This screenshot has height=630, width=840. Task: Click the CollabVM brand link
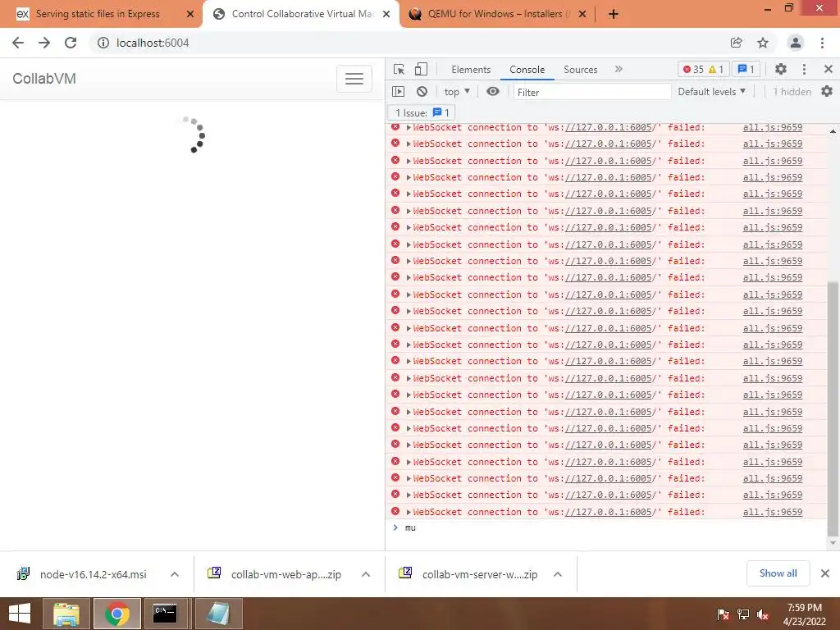tap(44, 79)
